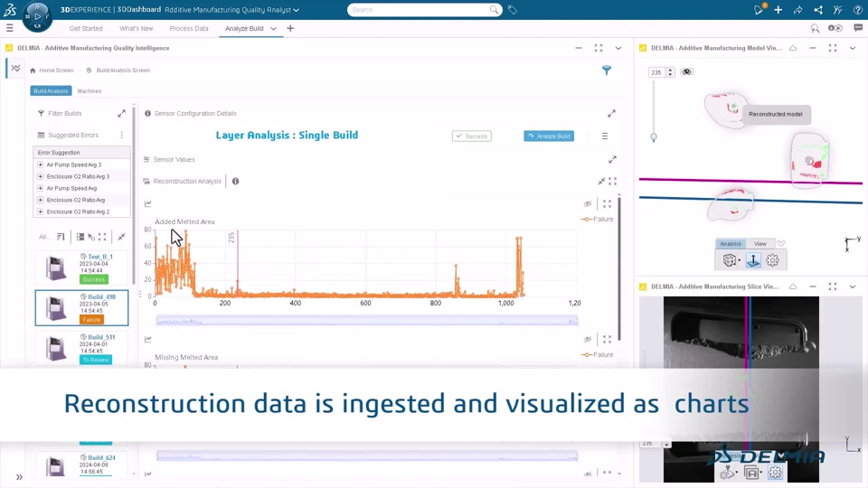868x488 pixels.
Task: Fullscreen the Reconstruction Analysis section
Action: (612, 181)
